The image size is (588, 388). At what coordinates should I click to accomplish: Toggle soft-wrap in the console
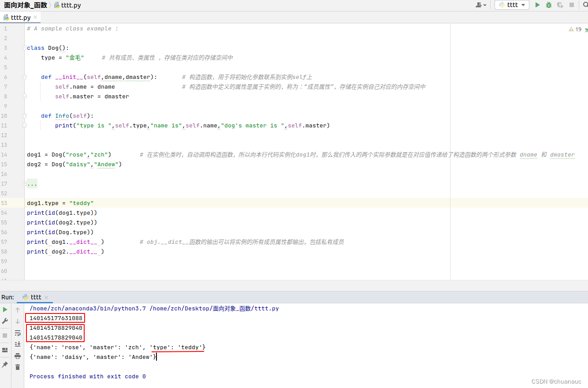[x=17, y=333]
